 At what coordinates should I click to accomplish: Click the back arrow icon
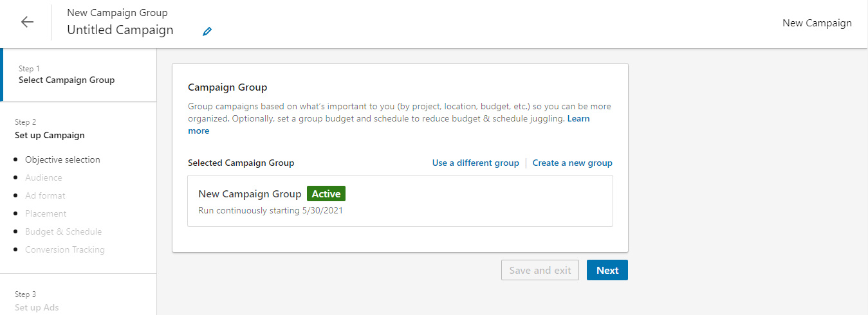(x=27, y=22)
